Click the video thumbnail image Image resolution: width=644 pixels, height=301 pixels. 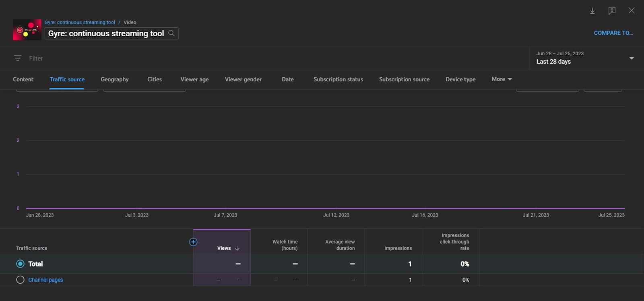coord(27,30)
